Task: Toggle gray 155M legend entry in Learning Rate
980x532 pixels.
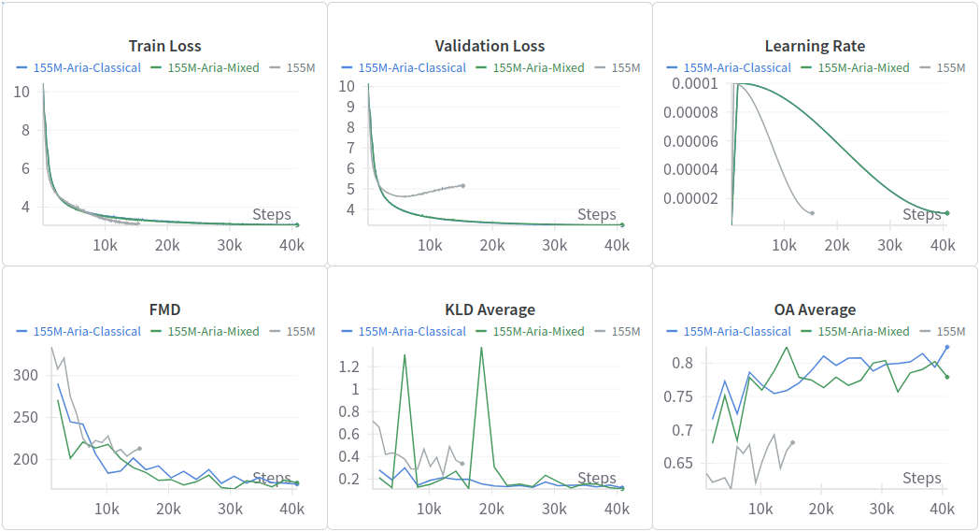Action: click(950, 67)
